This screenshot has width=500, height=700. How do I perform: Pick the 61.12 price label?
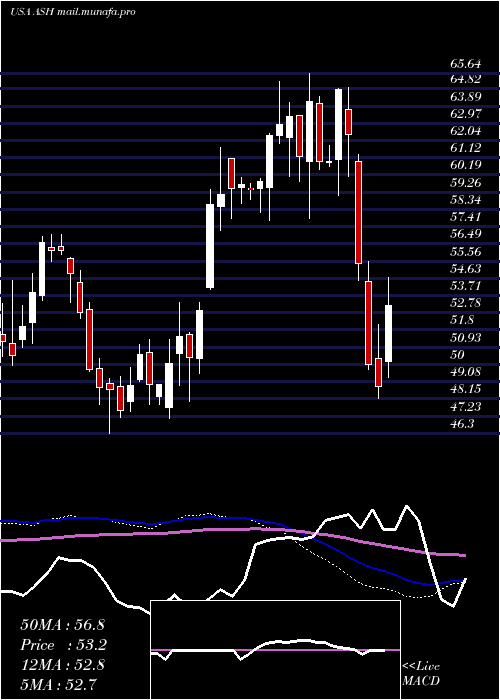(466, 148)
